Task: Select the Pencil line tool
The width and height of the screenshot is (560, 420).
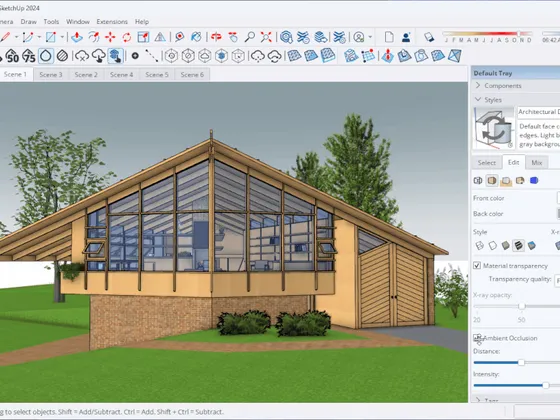Action: (4, 37)
